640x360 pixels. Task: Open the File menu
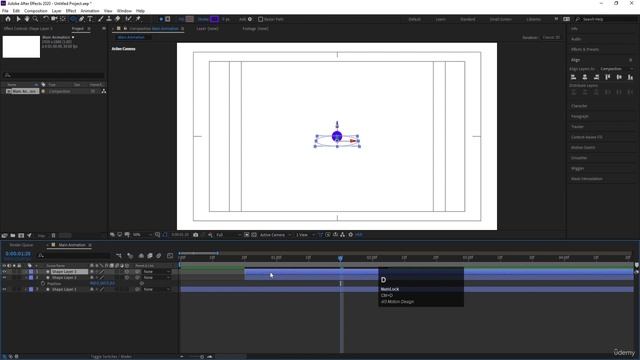point(5,11)
